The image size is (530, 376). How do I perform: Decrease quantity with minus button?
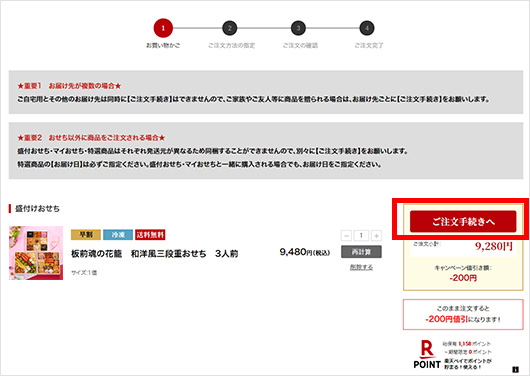tap(346, 235)
